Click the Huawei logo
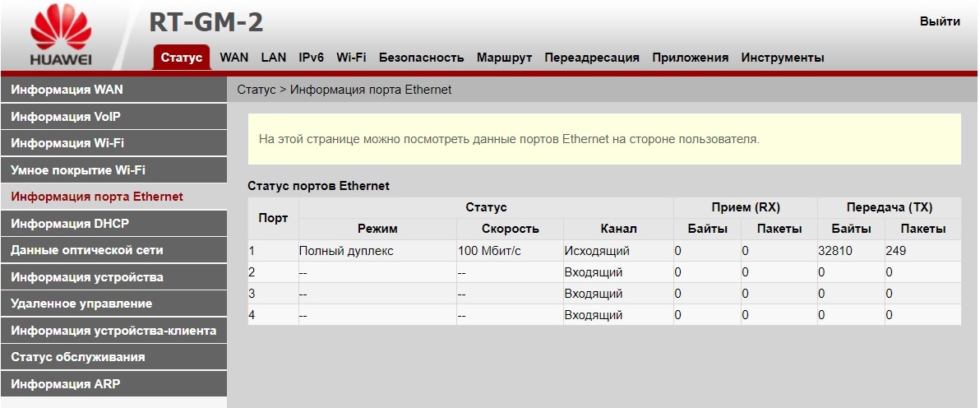Viewport: 980px width, 408px height. 61,35
